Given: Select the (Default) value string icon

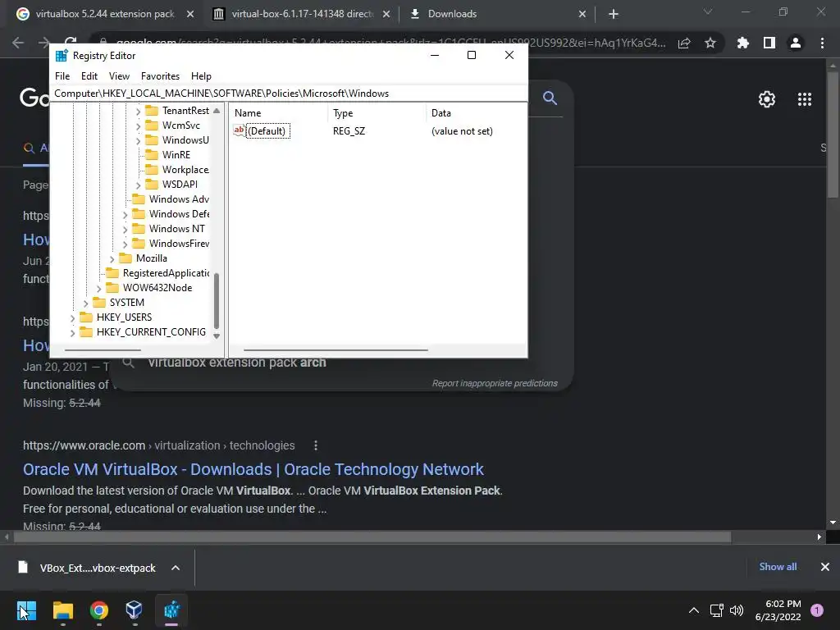Looking at the screenshot, I should [x=239, y=130].
